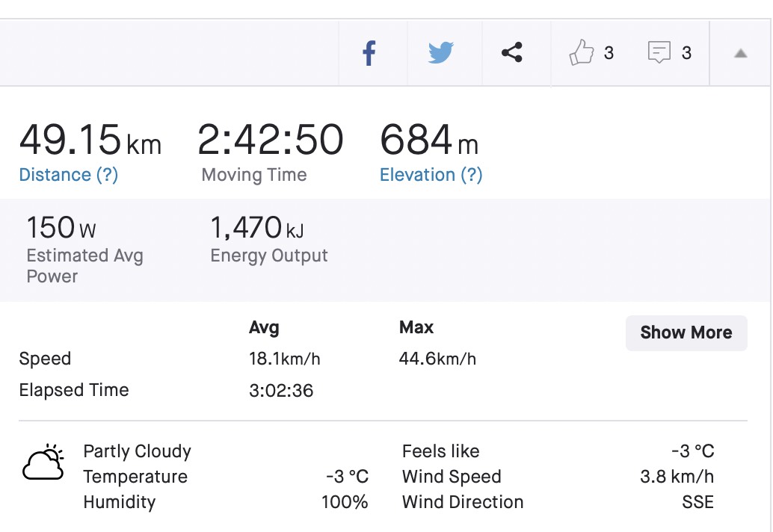Click the Wind Direction SSE value
Viewport: 773px width, 532px height.
[x=697, y=502]
